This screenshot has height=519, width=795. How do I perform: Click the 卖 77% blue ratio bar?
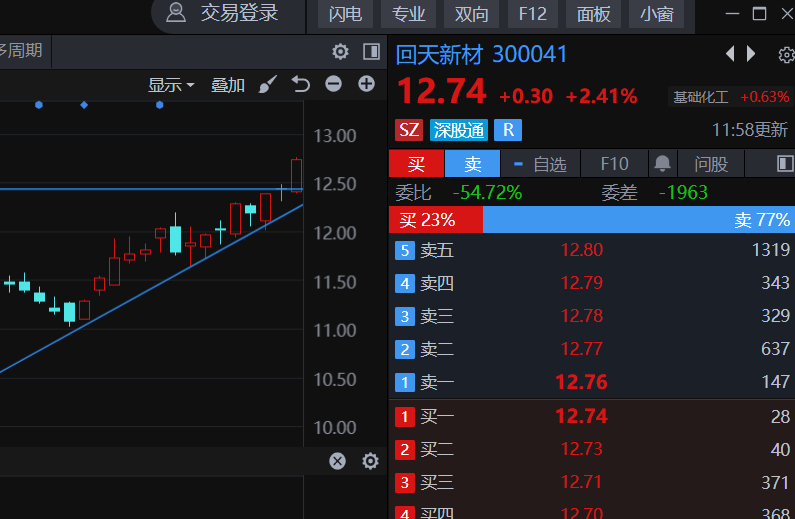point(639,219)
